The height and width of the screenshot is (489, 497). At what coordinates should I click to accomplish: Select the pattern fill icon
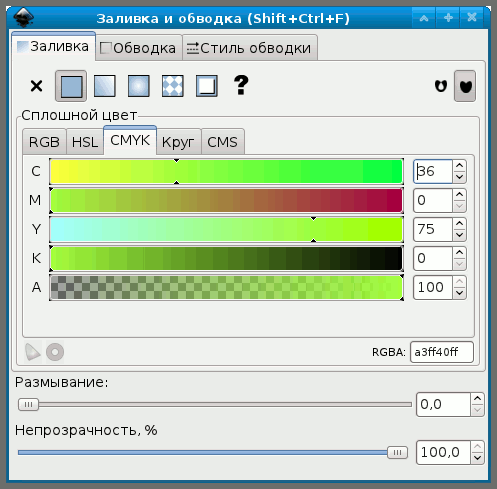click(x=173, y=86)
